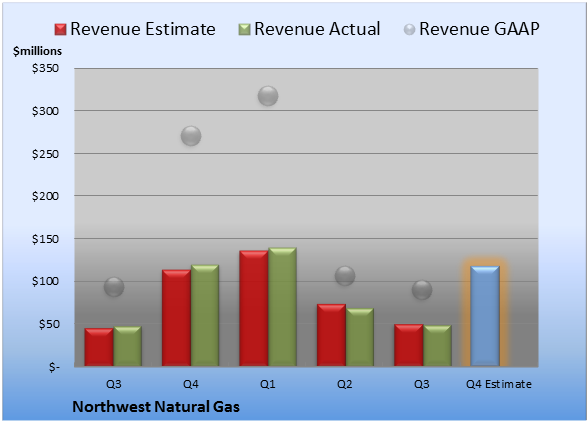Click the green Revenue Actual legend swatch
The image size is (588, 422).
click(x=244, y=30)
